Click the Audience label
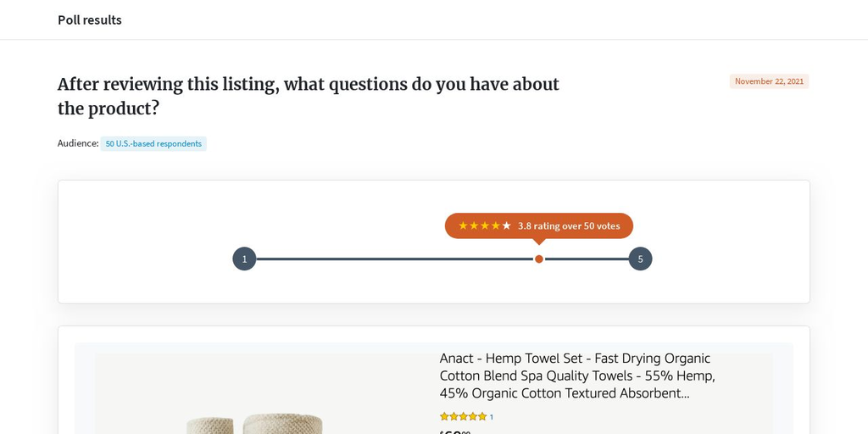This screenshot has height=434, width=868. 78,143
